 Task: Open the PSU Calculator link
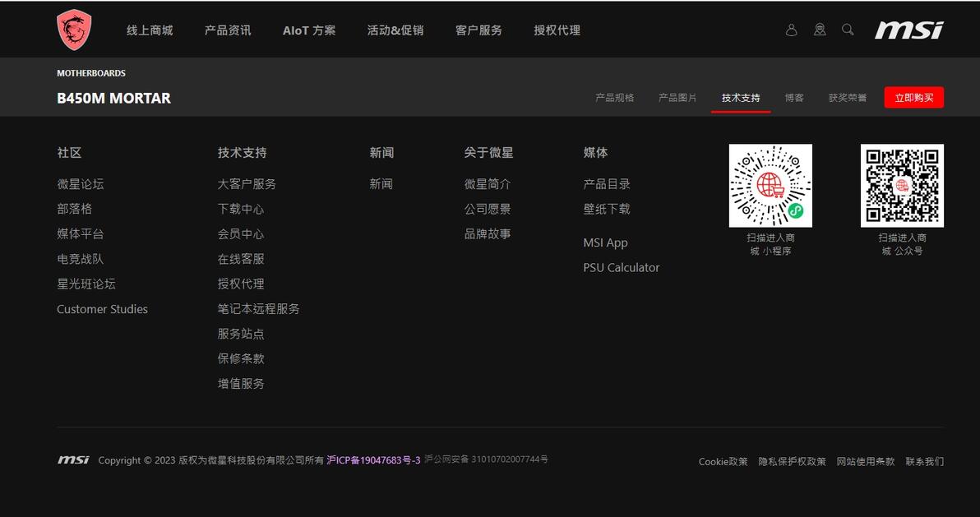622,268
